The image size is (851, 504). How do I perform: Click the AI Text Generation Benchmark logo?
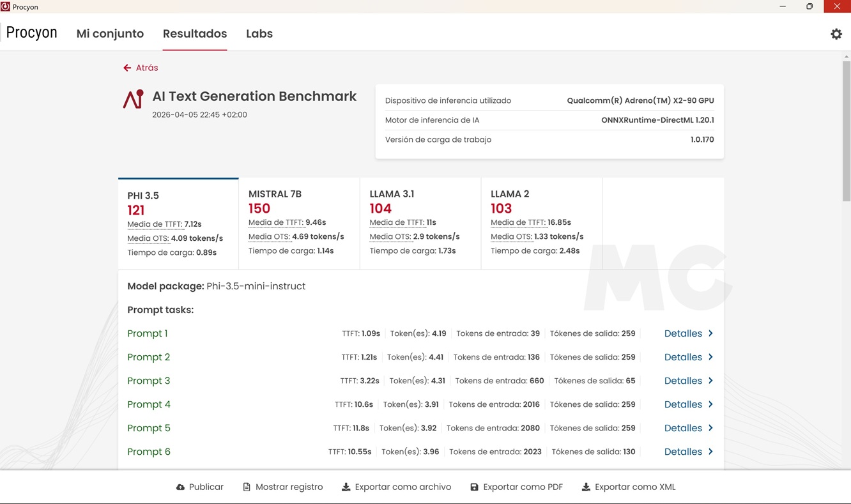[x=134, y=99]
